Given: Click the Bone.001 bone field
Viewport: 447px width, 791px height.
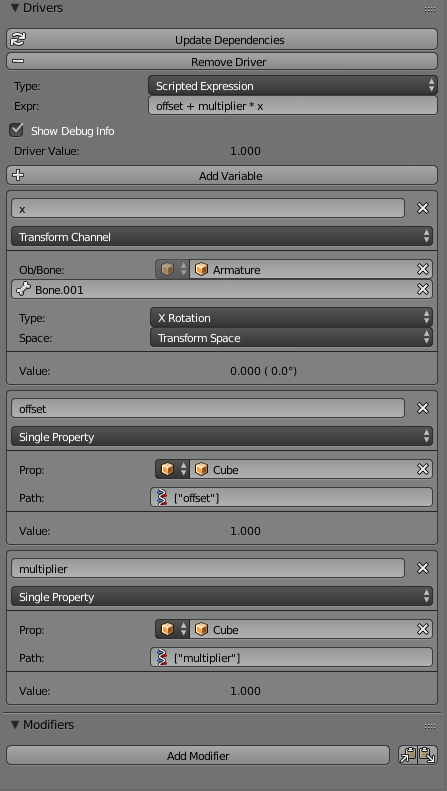Looking at the screenshot, I should click(222, 290).
